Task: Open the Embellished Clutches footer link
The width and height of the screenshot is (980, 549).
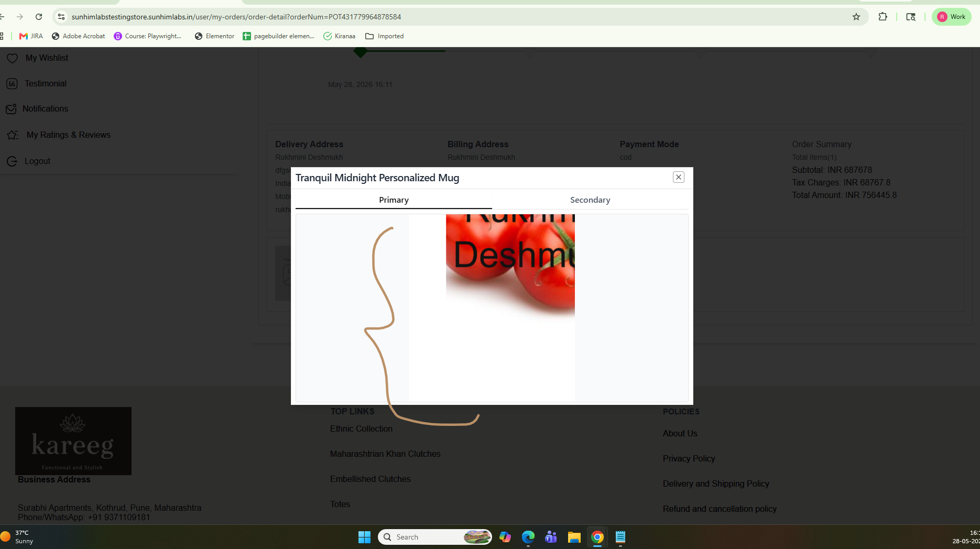Action: (x=371, y=479)
